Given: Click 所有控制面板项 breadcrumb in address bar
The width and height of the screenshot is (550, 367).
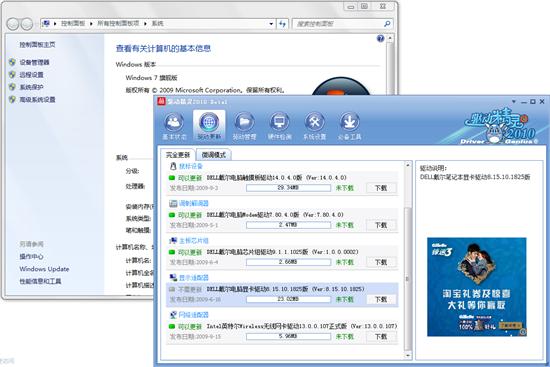Looking at the screenshot, I should pos(118,24).
